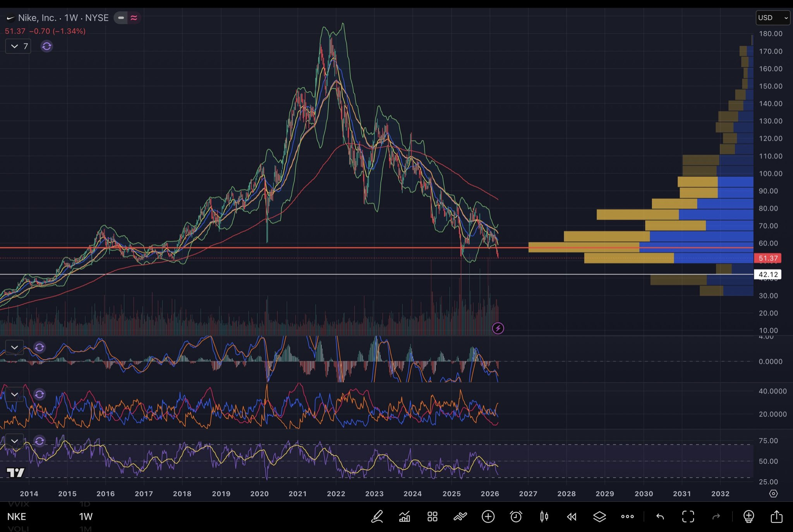The width and height of the screenshot is (793, 532).
Task: Open time axis settings hexagon icon
Action: 773,494
